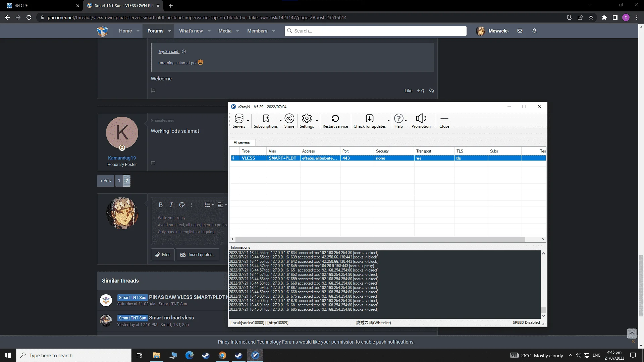Open the Forums menu on phcorner
The image size is (644, 362).
click(155, 31)
